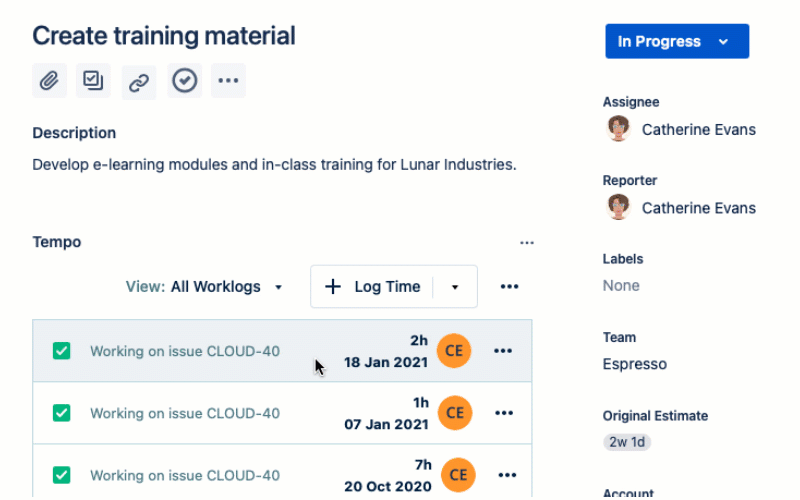Open the In Progress status dropdown
This screenshot has width=800, height=500.
(x=676, y=42)
